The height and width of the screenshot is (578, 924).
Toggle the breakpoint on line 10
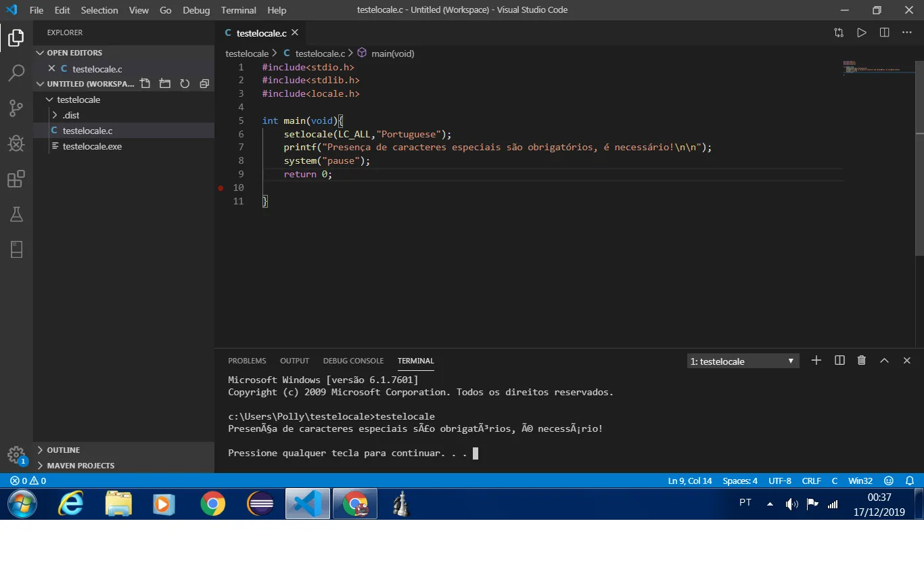(x=221, y=187)
